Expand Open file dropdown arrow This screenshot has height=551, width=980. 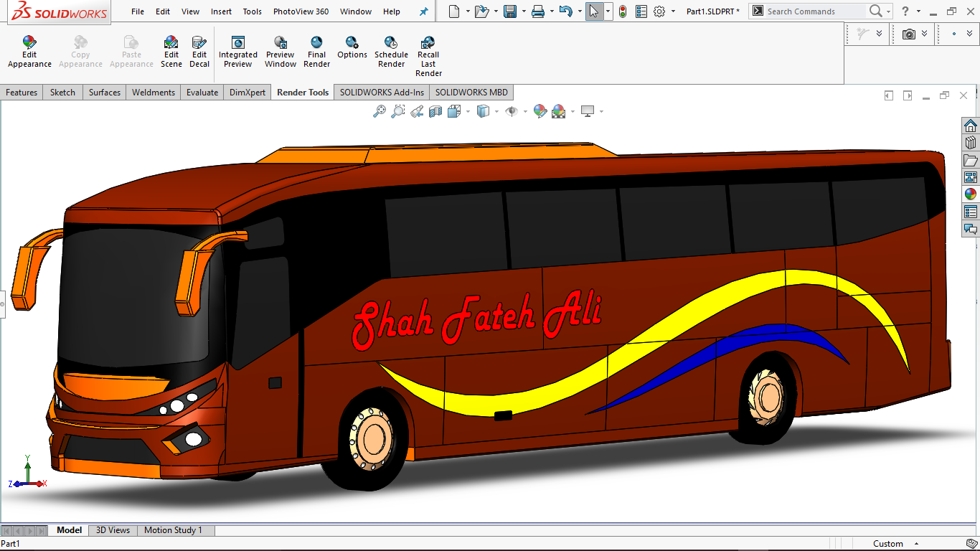pyautogui.click(x=496, y=11)
